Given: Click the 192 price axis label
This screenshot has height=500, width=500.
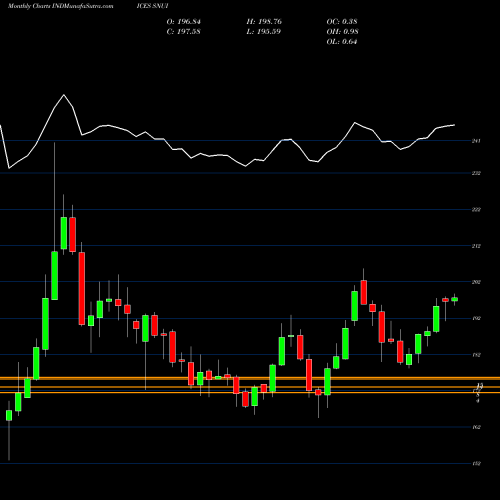Looking at the screenshot, I should (476, 318).
